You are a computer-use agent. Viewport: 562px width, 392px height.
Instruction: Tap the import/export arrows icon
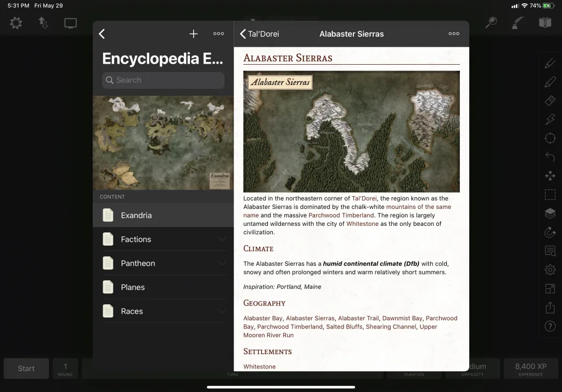click(x=43, y=23)
